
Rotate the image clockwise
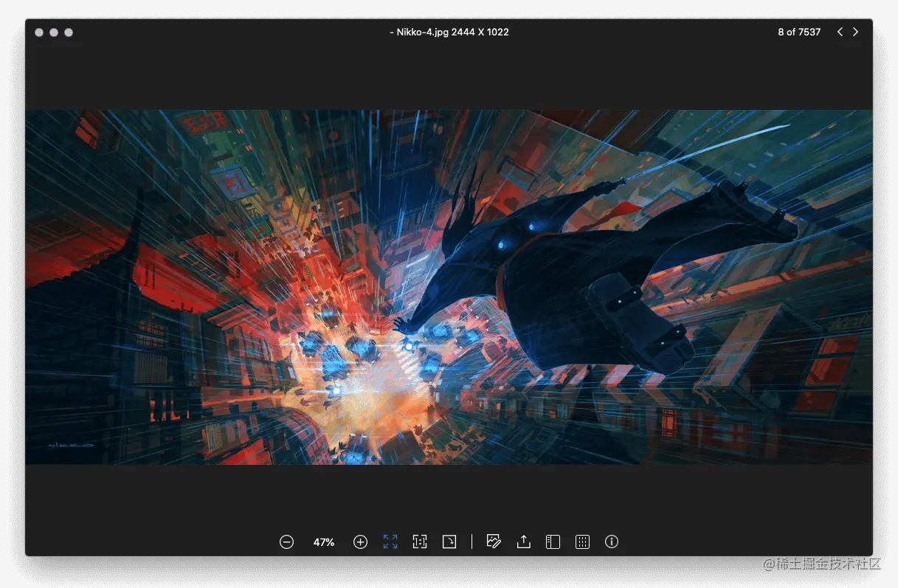pos(449,542)
